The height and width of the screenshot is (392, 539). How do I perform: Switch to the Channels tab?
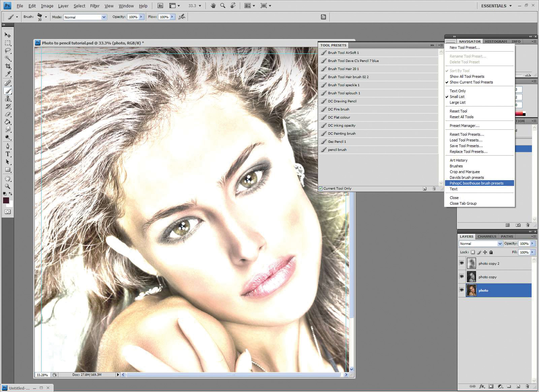(x=486, y=236)
